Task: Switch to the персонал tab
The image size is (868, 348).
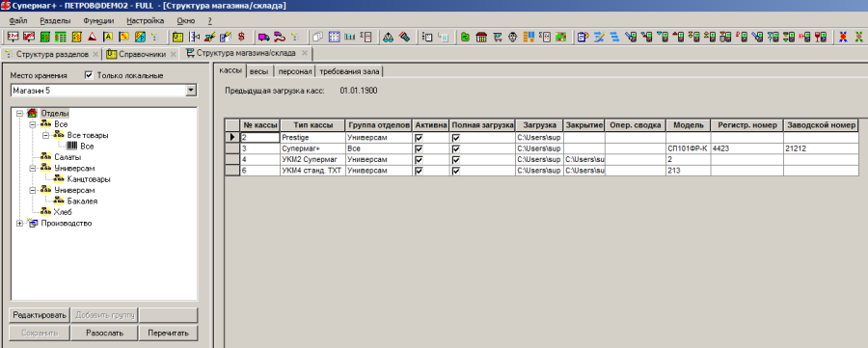Action: 294,71
